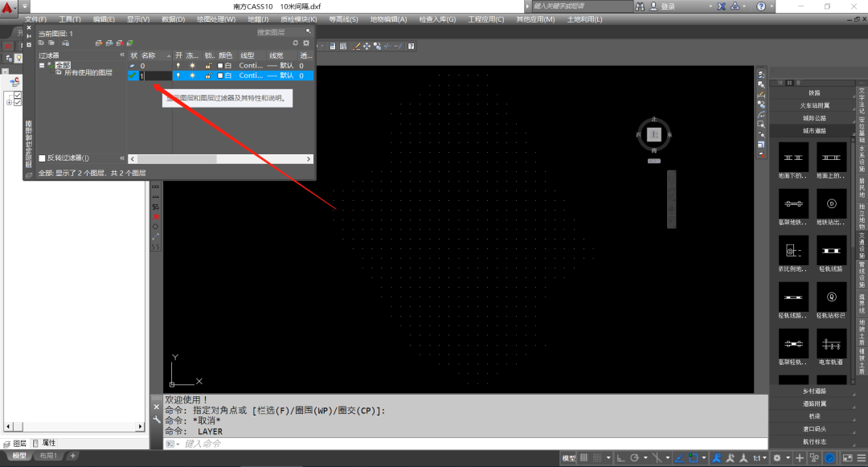The height and width of the screenshot is (467, 868).
Task: Click the ortho mode icon in status bar
Action: point(620,458)
